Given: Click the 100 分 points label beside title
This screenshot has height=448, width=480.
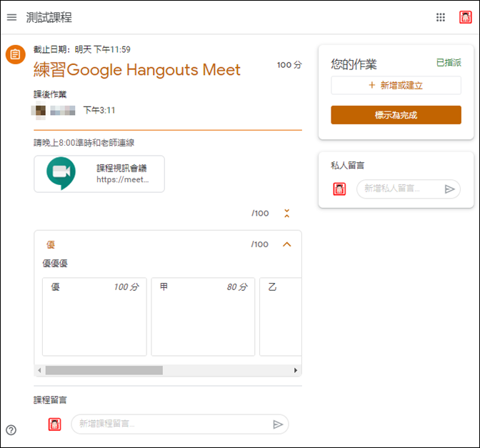Looking at the screenshot, I should 289,65.
